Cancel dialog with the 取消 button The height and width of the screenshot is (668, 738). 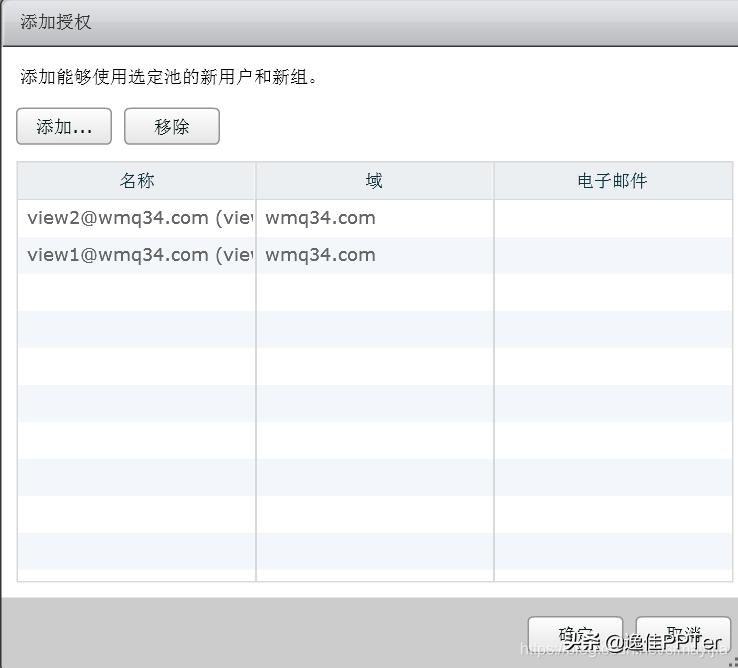click(x=683, y=636)
